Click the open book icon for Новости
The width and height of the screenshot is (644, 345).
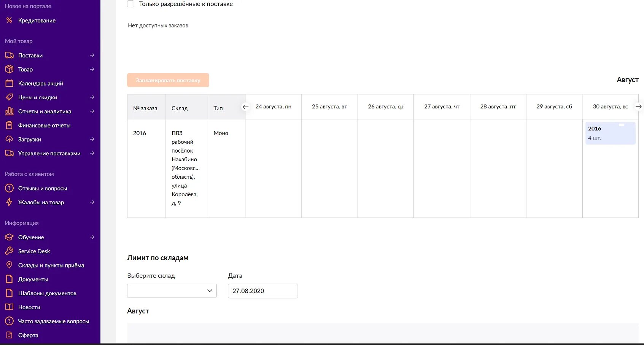pos(9,307)
